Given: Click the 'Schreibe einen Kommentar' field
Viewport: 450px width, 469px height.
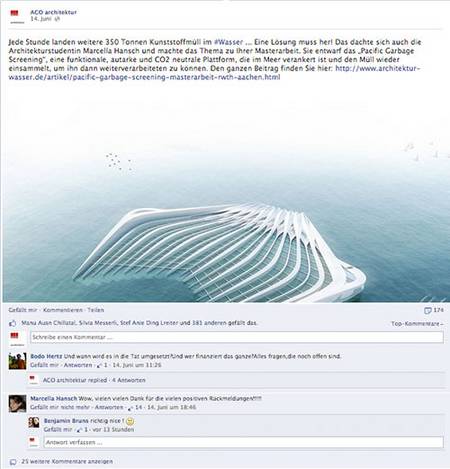Looking at the screenshot, I should (237, 337).
